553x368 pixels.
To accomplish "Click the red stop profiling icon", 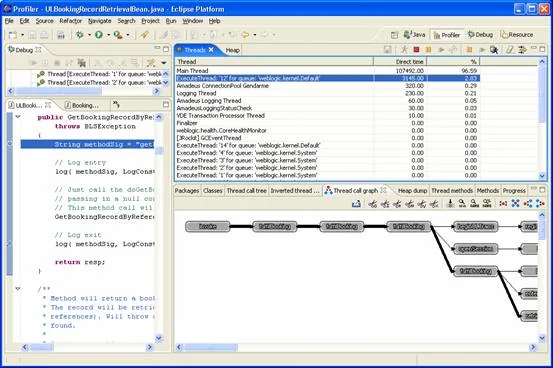I will coord(416,50).
